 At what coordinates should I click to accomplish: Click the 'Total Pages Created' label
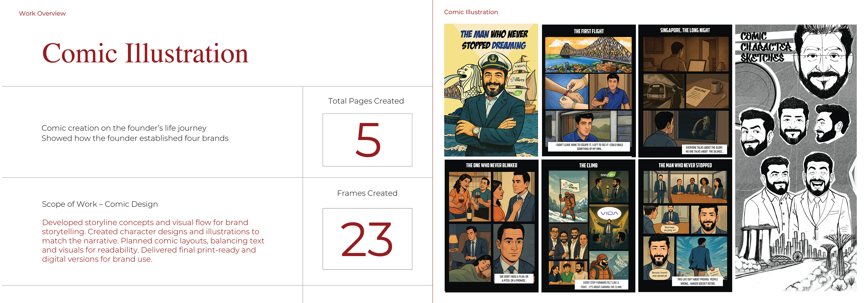(366, 101)
